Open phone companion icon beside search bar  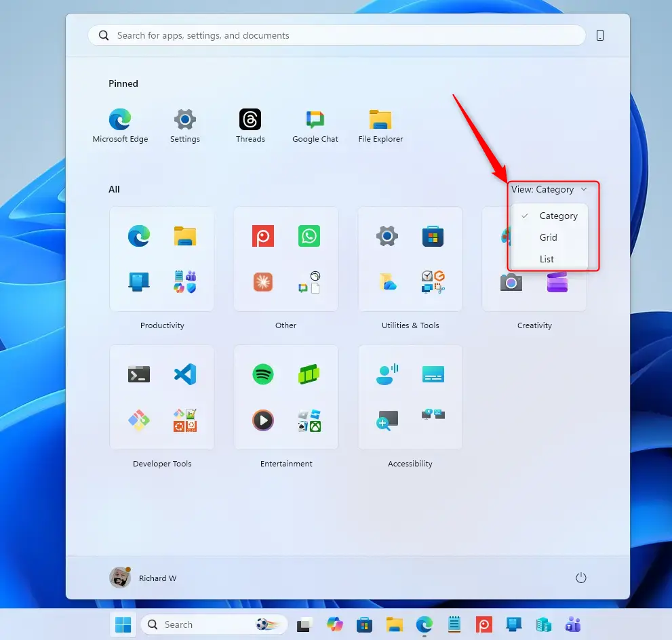click(600, 35)
